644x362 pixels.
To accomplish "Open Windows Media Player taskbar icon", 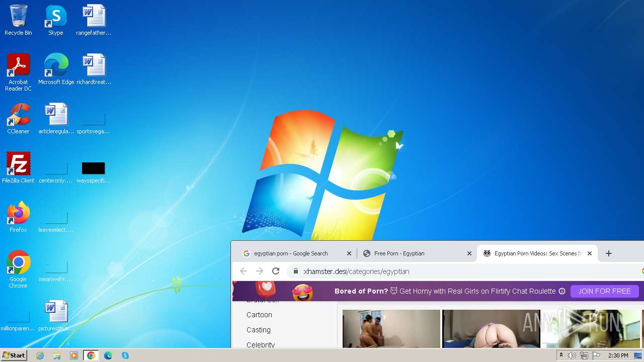I will (x=74, y=355).
